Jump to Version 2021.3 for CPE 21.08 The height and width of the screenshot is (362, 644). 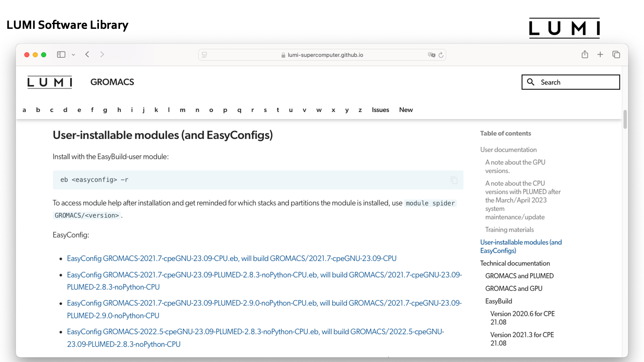click(522, 339)
